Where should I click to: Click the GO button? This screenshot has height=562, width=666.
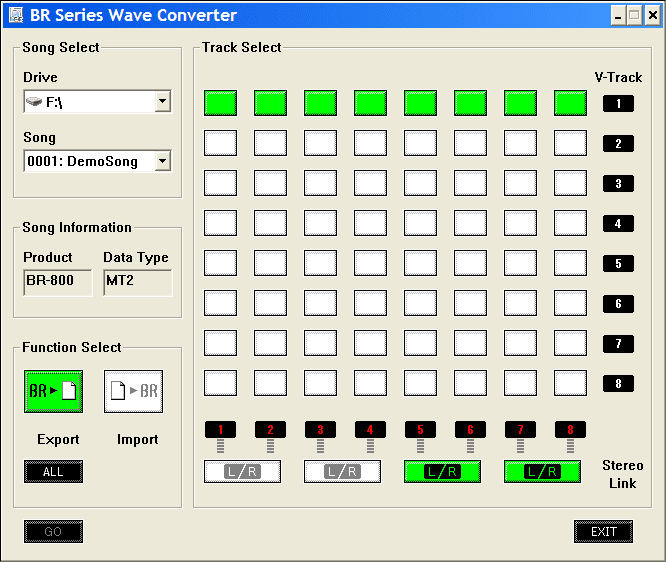click(54, 531)
